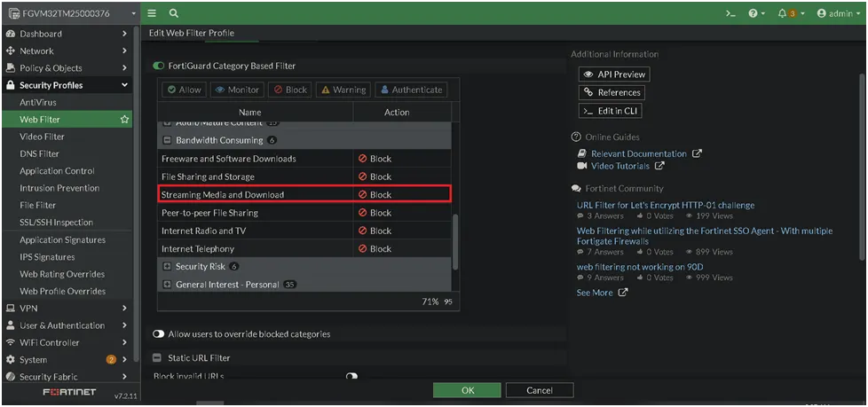Collapse the Bandwidth Consuming category group

pos(167,140)
